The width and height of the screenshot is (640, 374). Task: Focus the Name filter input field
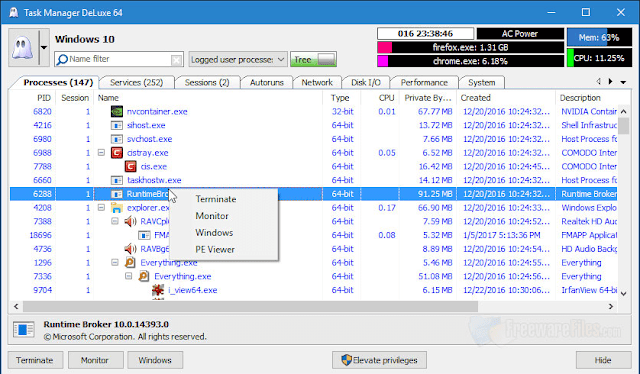[x=118, y=59]
